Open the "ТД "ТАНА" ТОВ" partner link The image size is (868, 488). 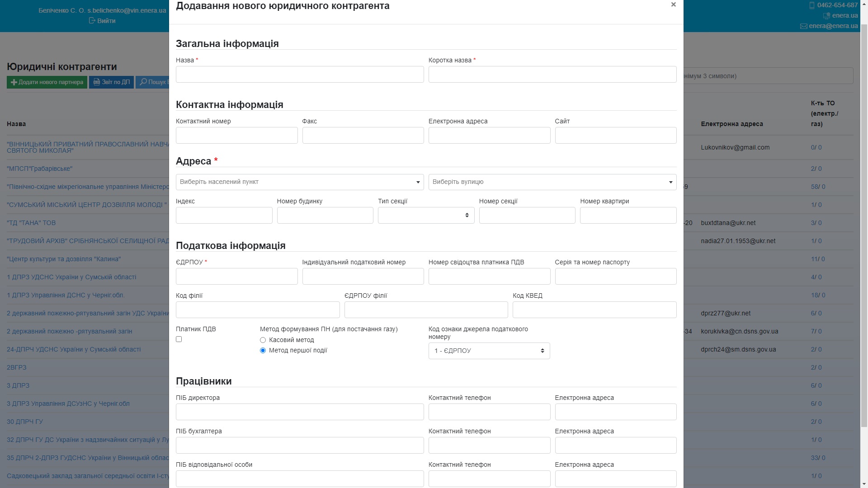click(31, 223)
